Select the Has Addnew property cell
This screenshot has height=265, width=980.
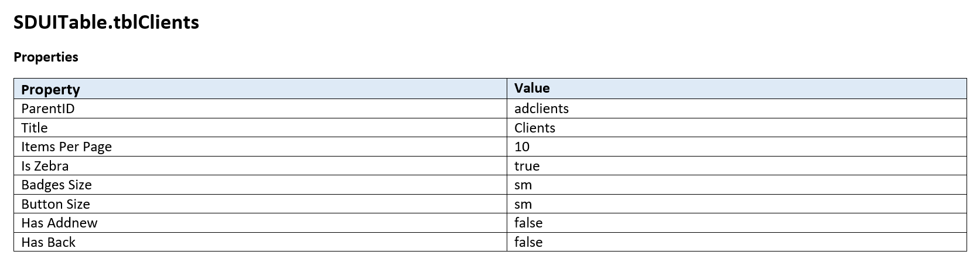tap(59, 223)
